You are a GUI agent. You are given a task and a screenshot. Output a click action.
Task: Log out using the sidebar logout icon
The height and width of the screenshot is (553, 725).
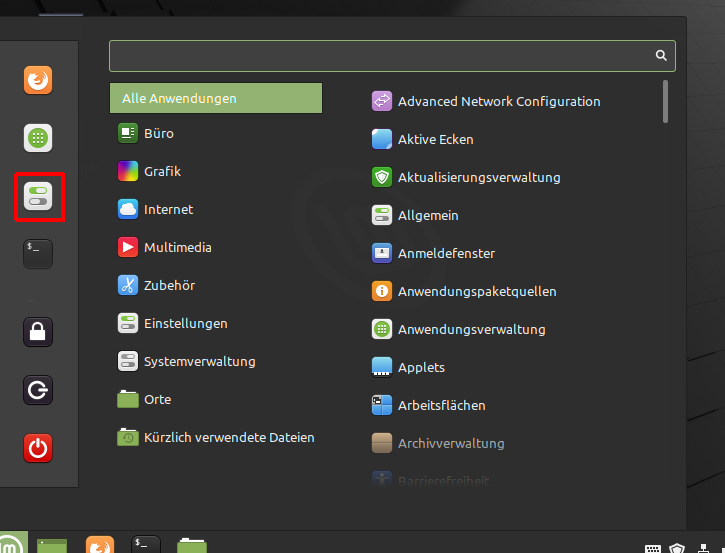pos(38,390)
